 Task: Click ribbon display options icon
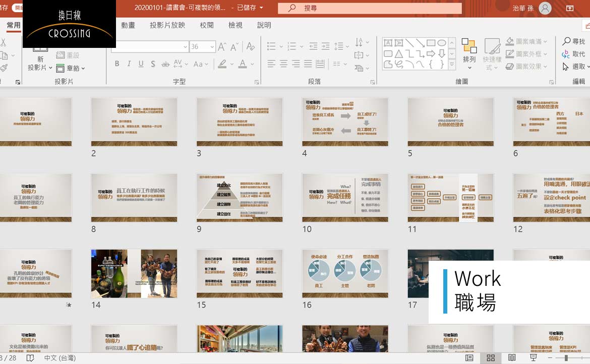[570, 8]
